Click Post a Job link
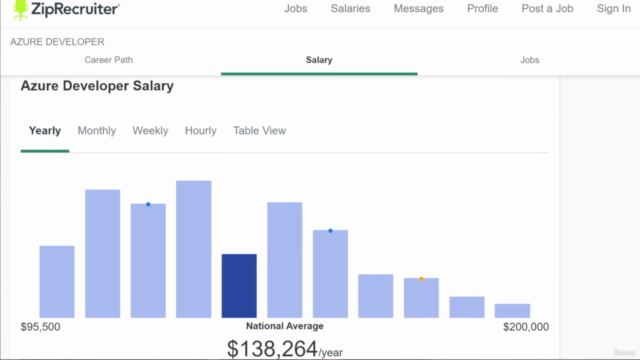 coord(547,9)
